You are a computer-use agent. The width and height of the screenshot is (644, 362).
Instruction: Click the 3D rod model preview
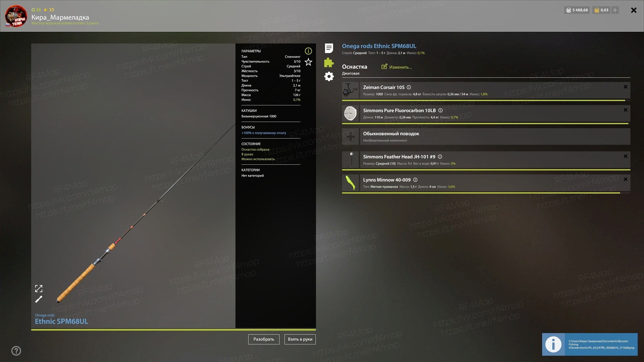pos(133,186)
